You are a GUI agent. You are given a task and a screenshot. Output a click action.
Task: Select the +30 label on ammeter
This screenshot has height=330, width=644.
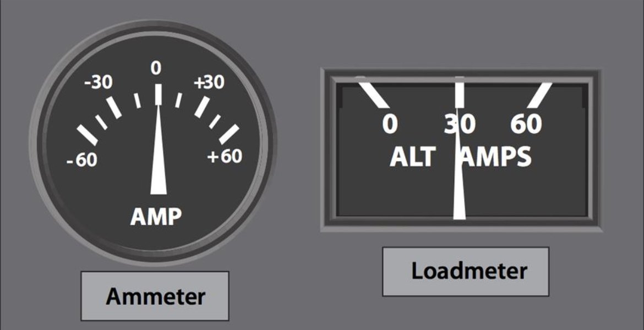pos(209,82)
